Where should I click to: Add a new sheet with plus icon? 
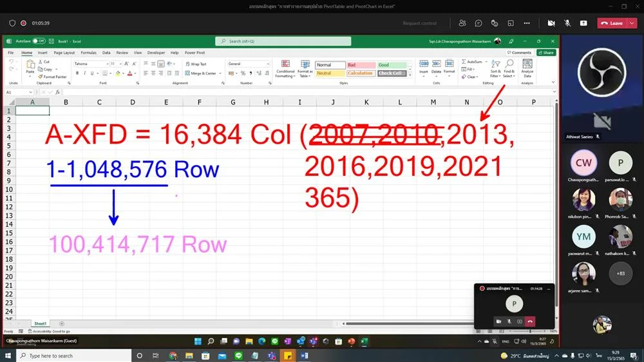point(62,323)
